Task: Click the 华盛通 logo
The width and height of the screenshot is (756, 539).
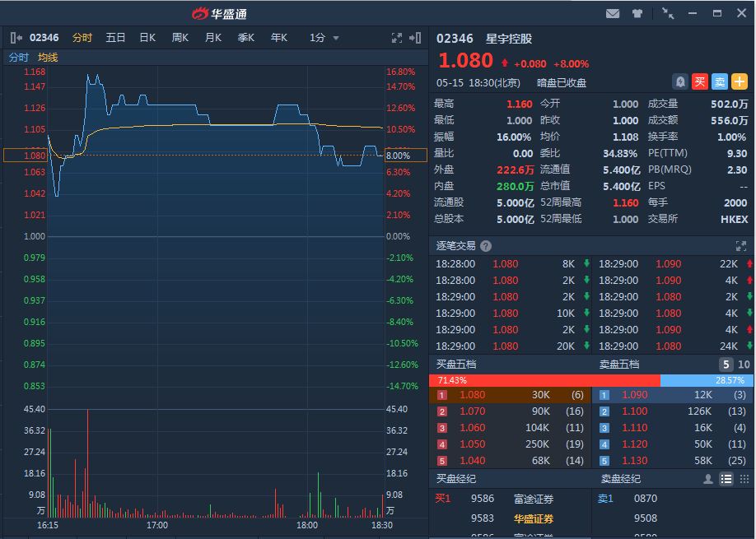Action: 219,13
